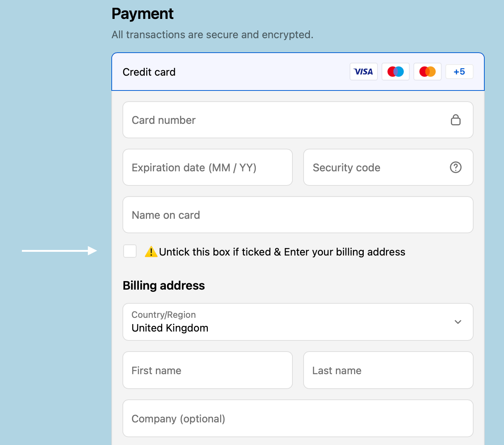Focus the Last name field
This screenshot has width=504, height=445.
388,370
